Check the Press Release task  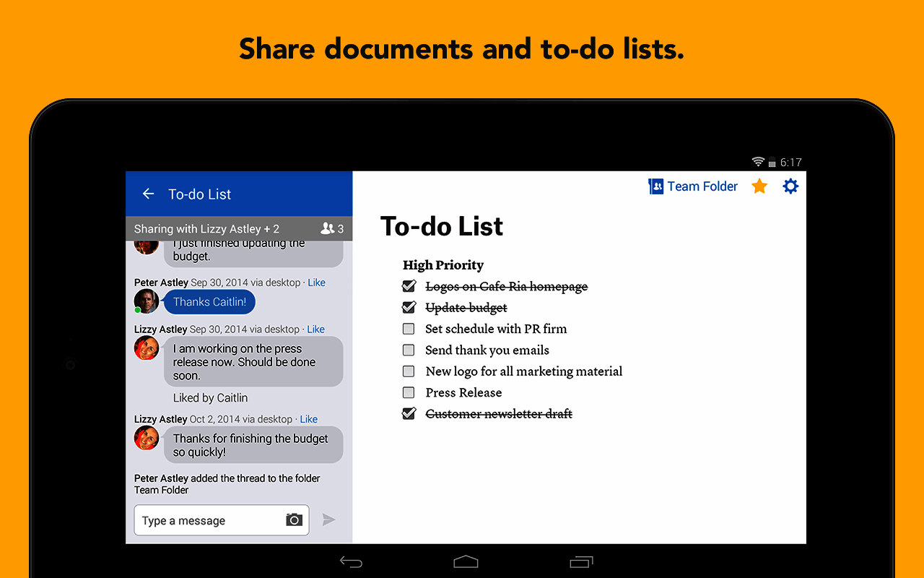point(409,392)
